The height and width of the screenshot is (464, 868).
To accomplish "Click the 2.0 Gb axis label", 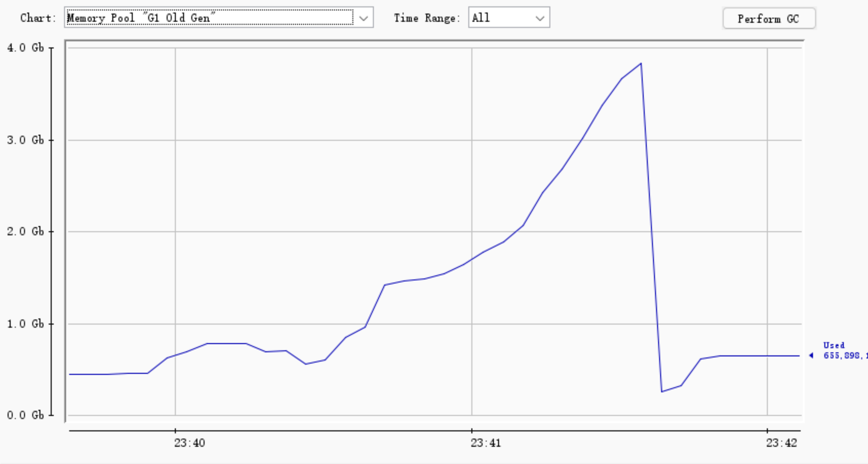I will 25,232.
